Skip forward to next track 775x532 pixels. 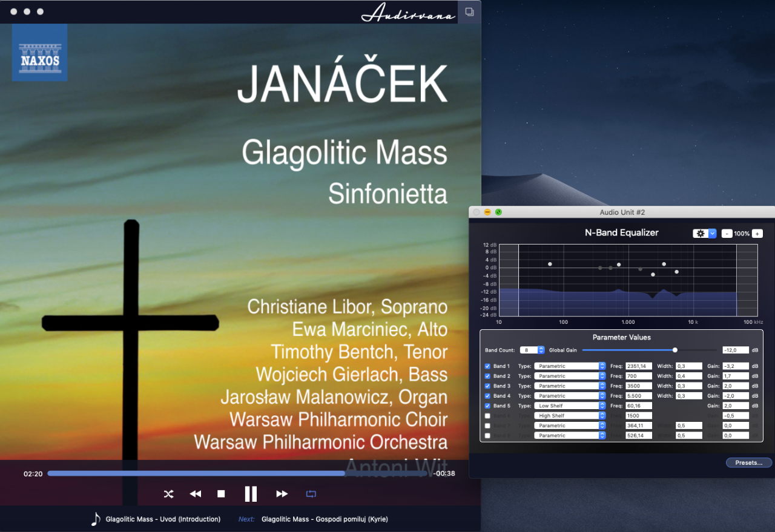[x=282, y=494]
